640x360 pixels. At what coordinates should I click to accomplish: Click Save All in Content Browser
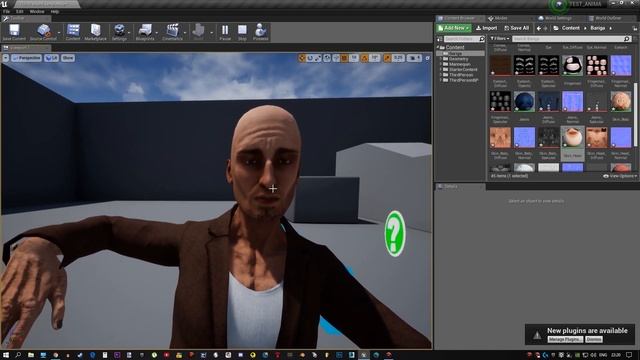pos(516,28)
